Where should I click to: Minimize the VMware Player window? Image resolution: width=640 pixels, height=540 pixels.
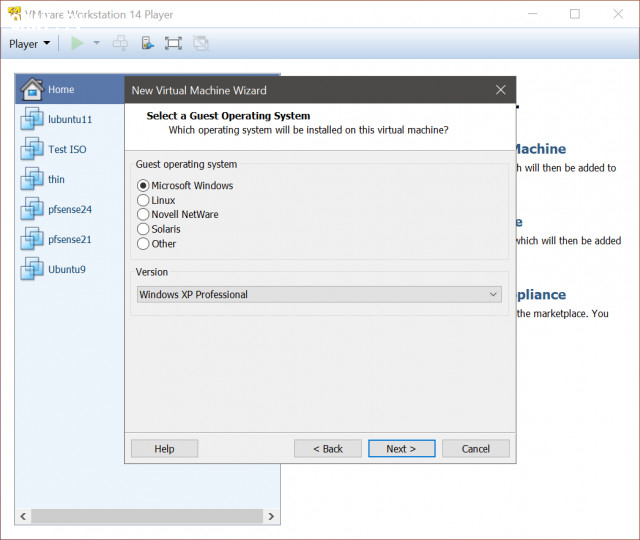click(x=533, y=14)
